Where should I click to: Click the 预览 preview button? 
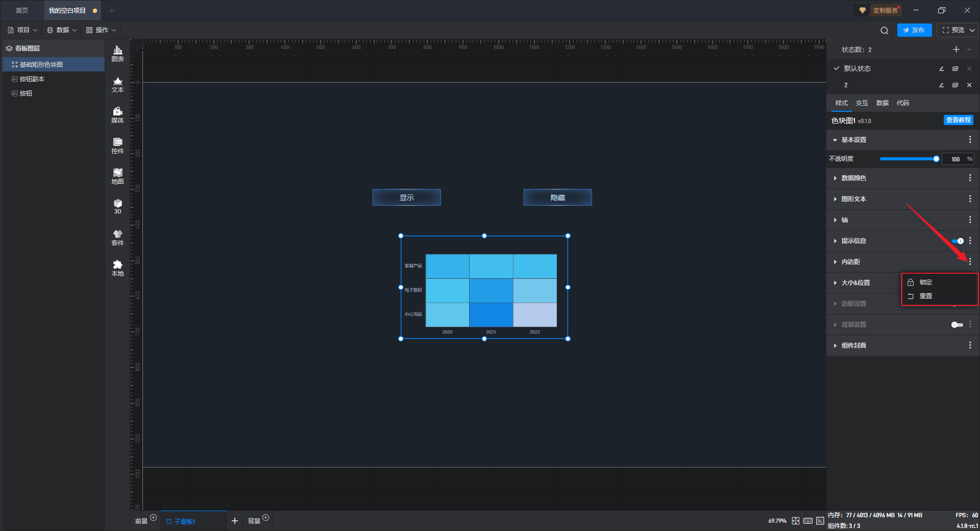click(x=953, y=30)
